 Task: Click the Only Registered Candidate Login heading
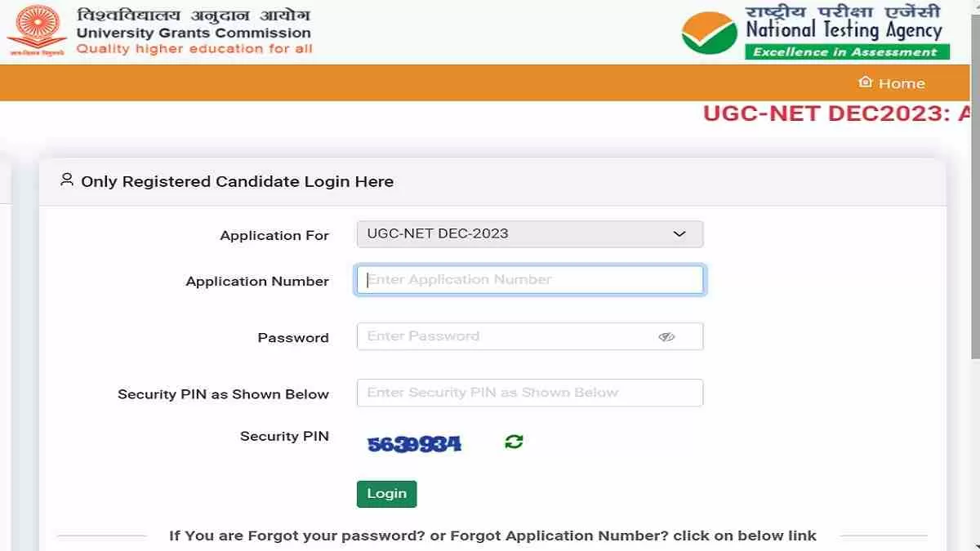(x=237, y=181)
